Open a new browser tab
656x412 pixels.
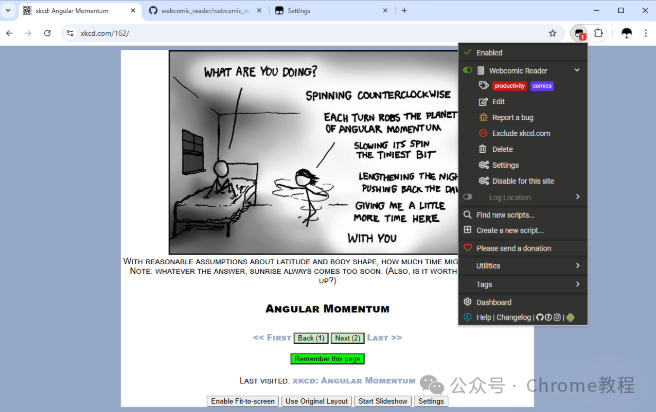click(404, 10)
